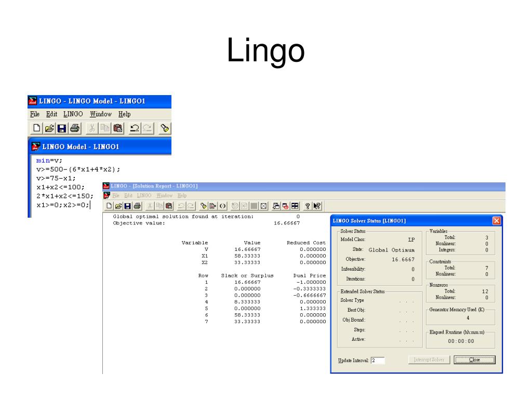The height and width of the screenshot is (399, 532).
Task: Click Find flashlight icon in Solution Report toolbar
Action: click(x=203, y=206)
